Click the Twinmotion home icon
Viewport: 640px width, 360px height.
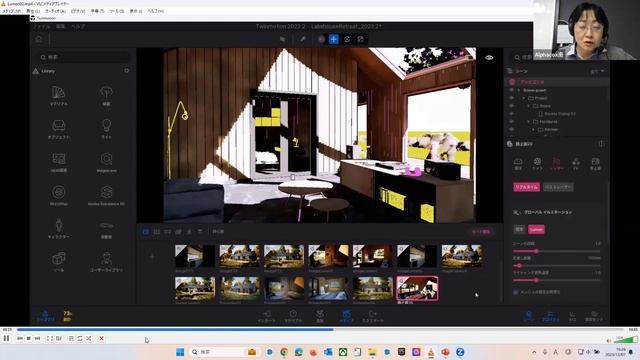click(39, 39)
